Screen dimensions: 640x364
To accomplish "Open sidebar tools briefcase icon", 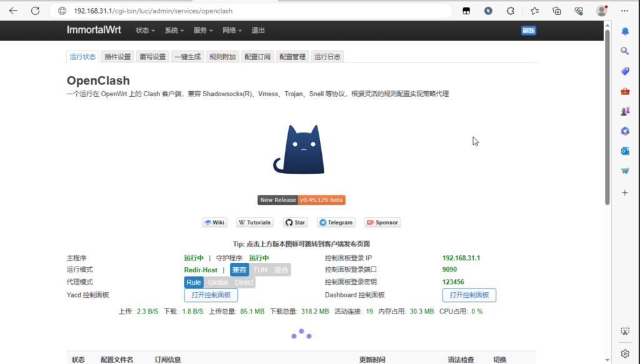I will coord(625,91).
